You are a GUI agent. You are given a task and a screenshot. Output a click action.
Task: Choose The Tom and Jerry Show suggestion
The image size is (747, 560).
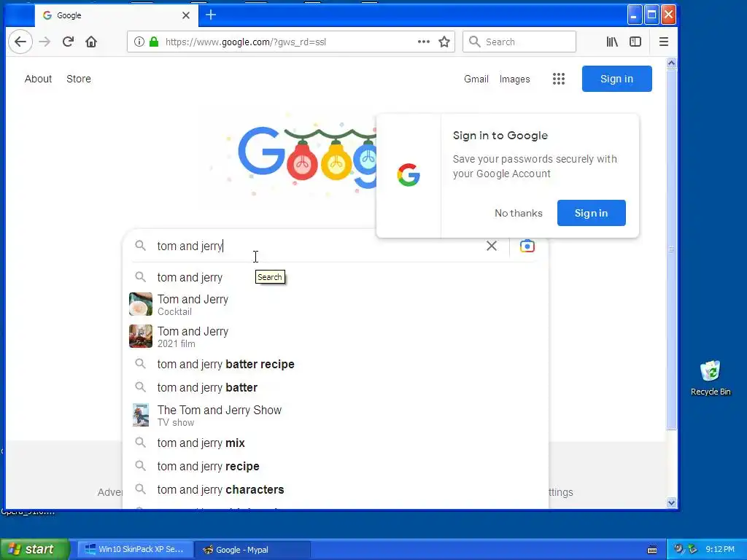coord(336,415)
